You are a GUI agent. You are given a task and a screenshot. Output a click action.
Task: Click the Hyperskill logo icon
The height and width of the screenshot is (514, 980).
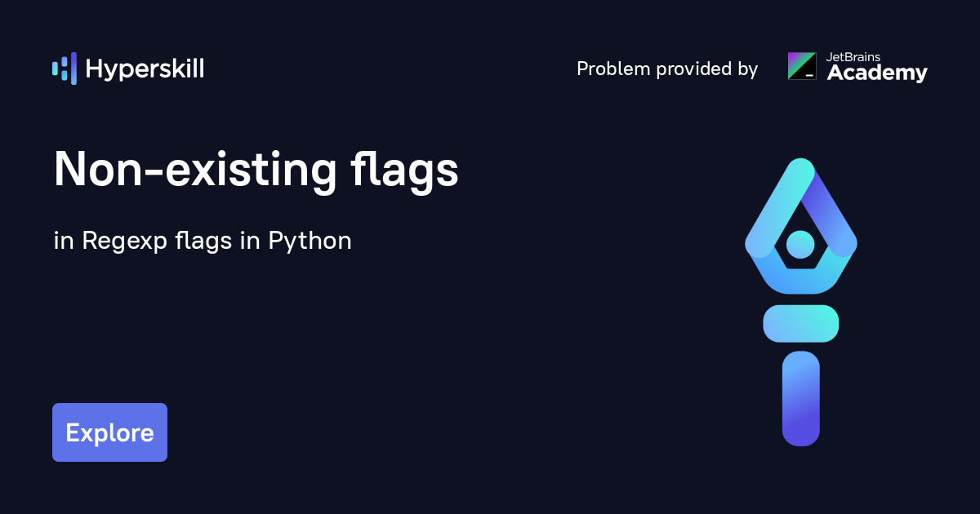point(65,69)
